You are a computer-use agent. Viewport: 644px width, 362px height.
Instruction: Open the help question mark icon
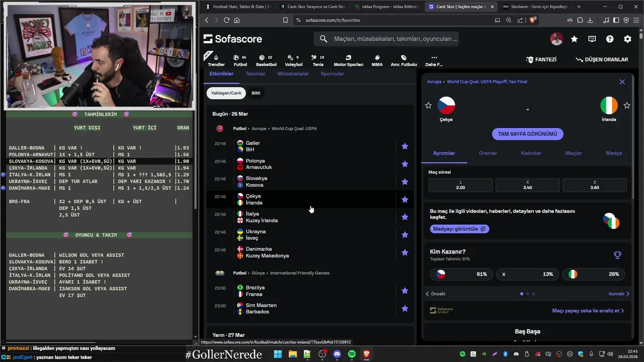click(610, 39)
